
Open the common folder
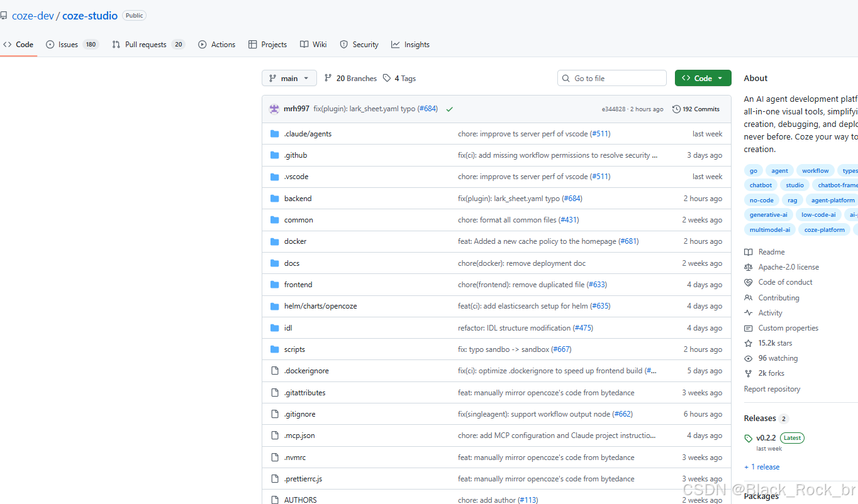pos(298,220)
